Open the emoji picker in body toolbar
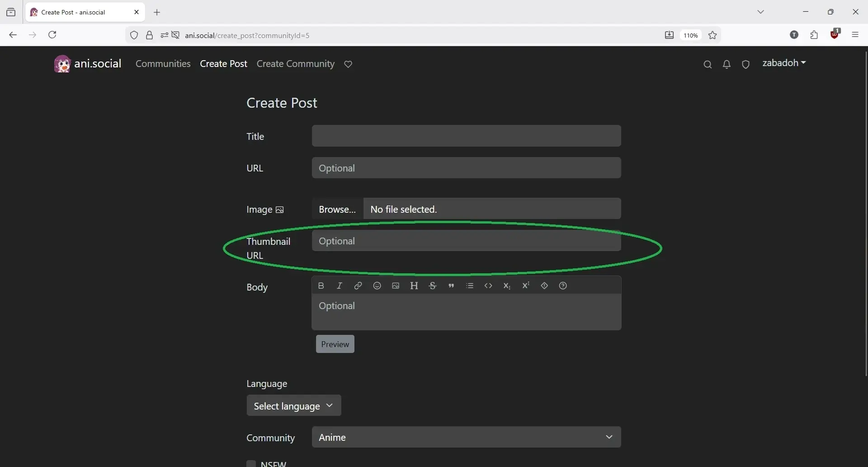The image size is (868, 467). 377,286
